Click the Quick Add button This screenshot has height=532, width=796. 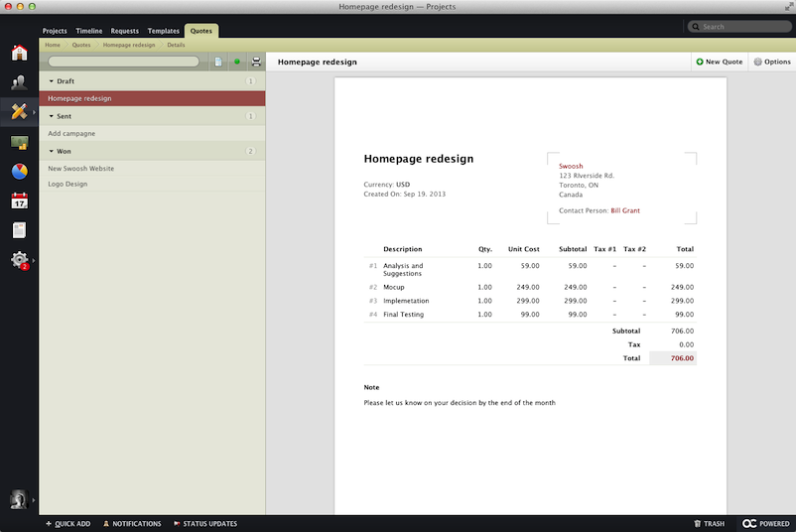tap(68, 523)
